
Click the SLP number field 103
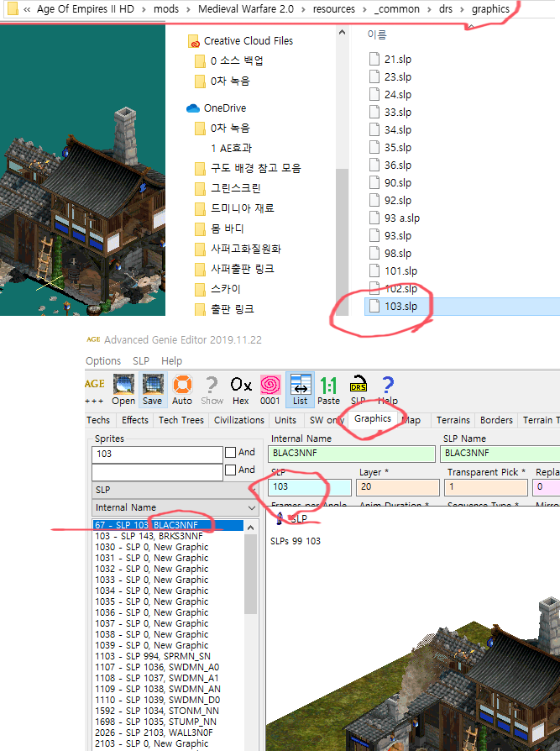pyautogui.click(x=310, y=487)
